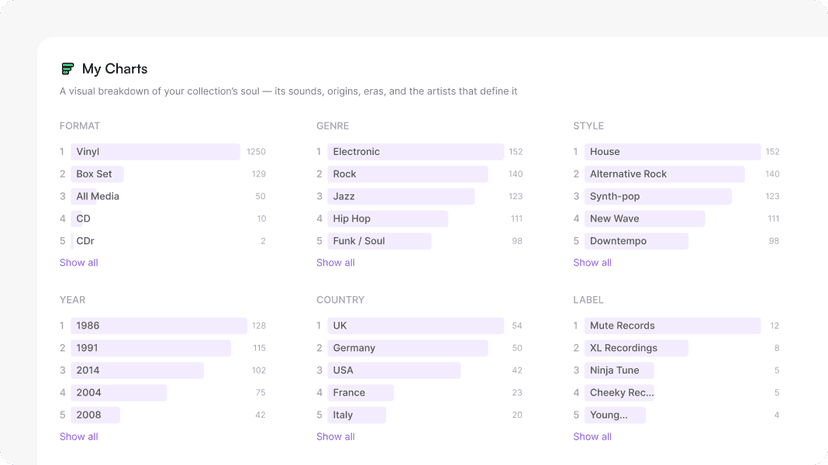The image size is (828, 465).
Task: Select the House style bar
Action: (672, 151)
